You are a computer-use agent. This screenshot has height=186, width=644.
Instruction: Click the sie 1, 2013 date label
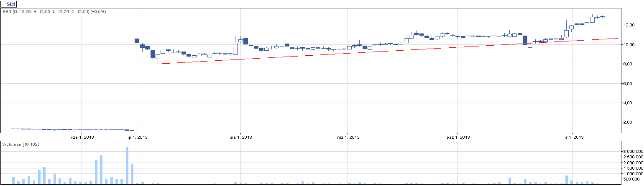pos(241,137)
